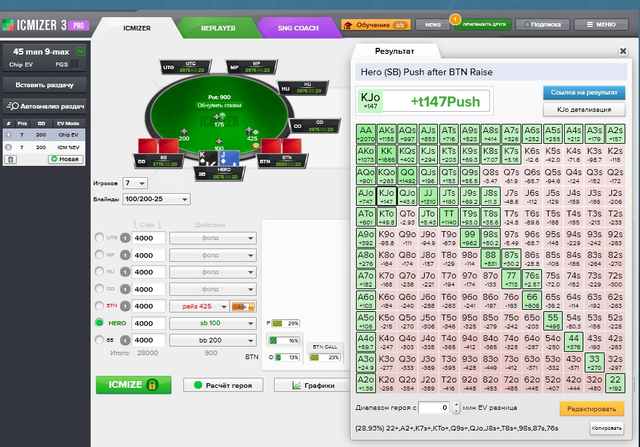Click the HERO stack input field
640x447 pixels.
148,323
